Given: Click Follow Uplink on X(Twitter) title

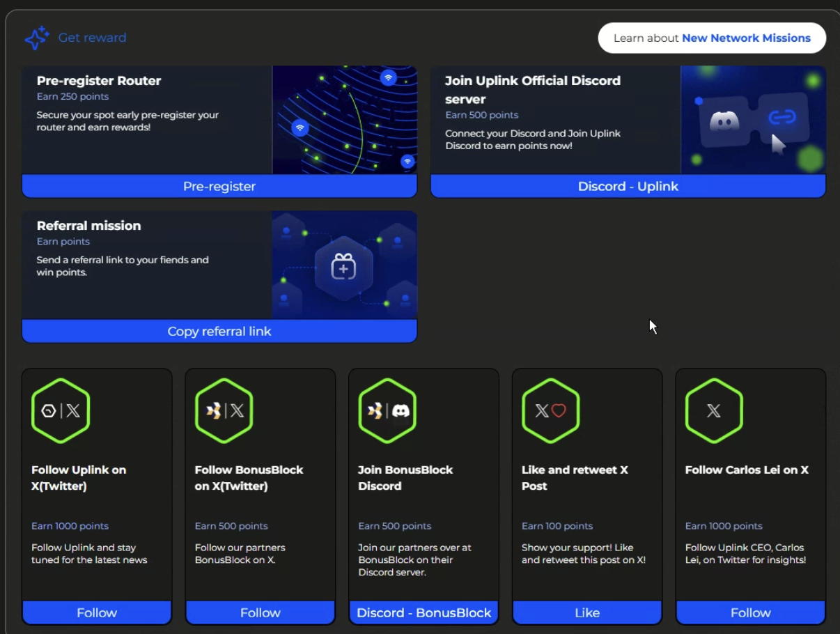Looking at the screenshot, I should (79, 478).
